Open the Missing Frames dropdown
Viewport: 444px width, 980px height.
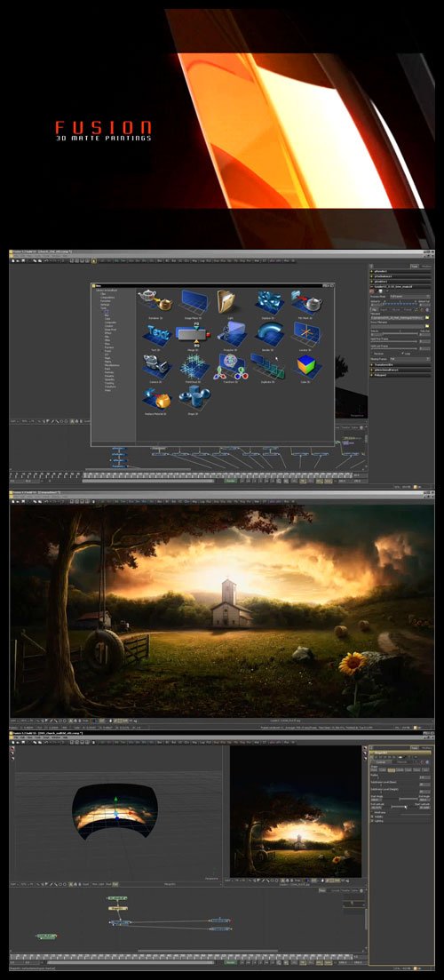[410, 359]
